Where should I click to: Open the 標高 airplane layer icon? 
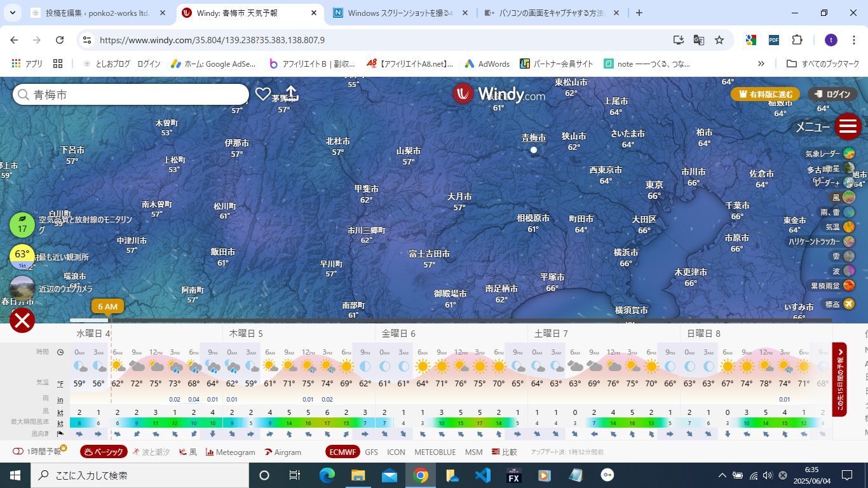(849, 304)
